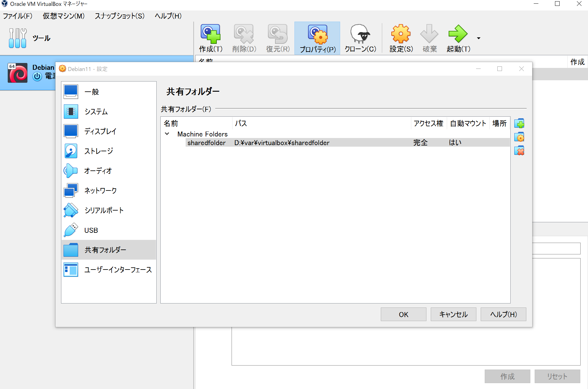Click the はい auto-mount cell

(455, 143)
